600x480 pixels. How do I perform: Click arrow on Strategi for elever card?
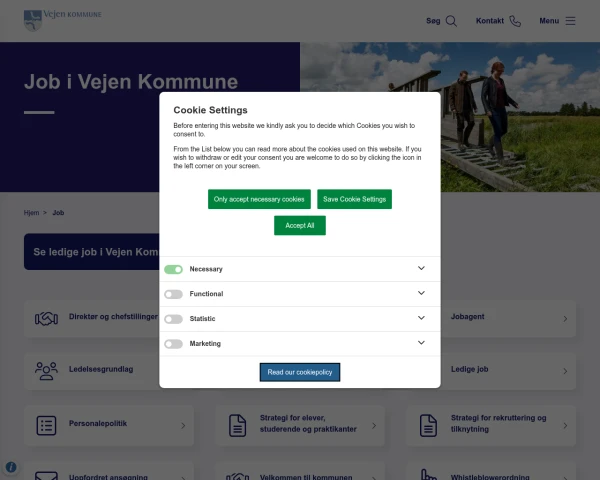coord(374,426)
